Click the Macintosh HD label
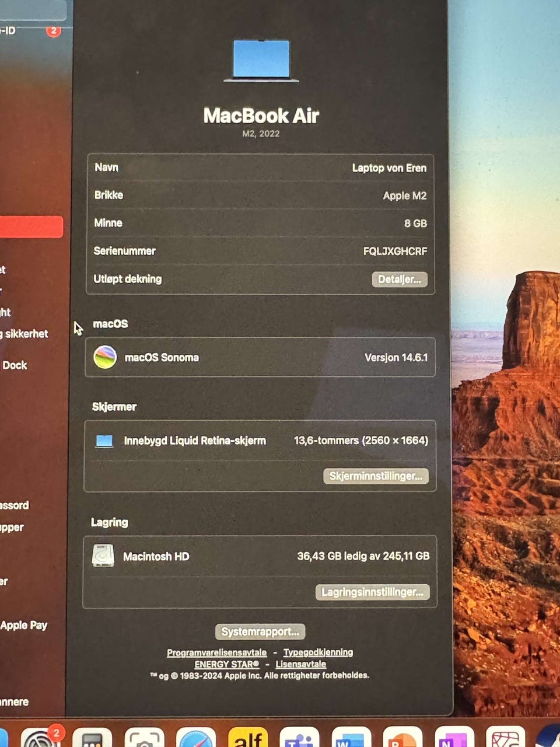The height and width of the screenshot is (747, 560). (156, 557)
